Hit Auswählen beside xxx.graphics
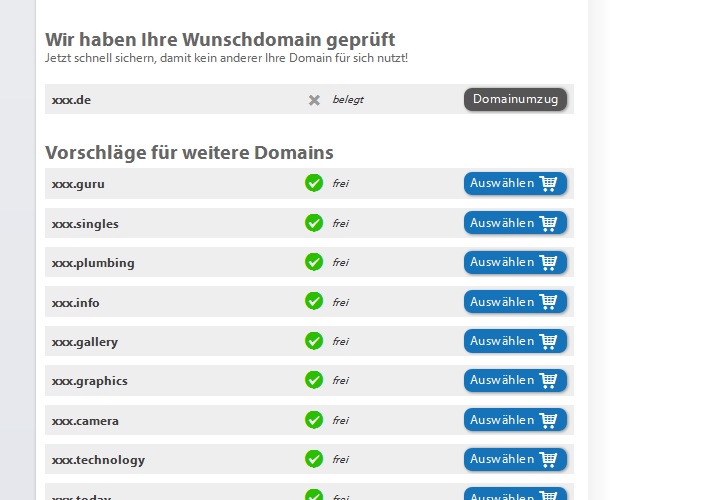Screen dimensions: 714x500 [515, 380]
